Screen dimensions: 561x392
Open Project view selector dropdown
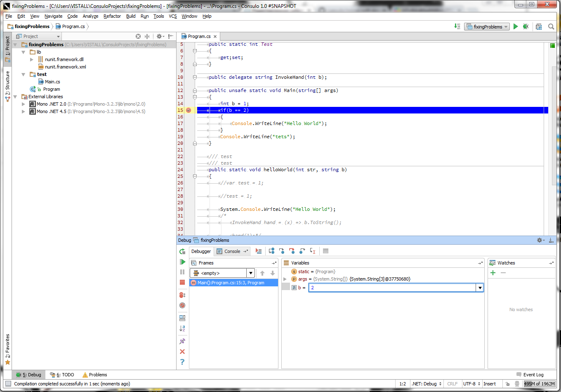pos(38,36)
